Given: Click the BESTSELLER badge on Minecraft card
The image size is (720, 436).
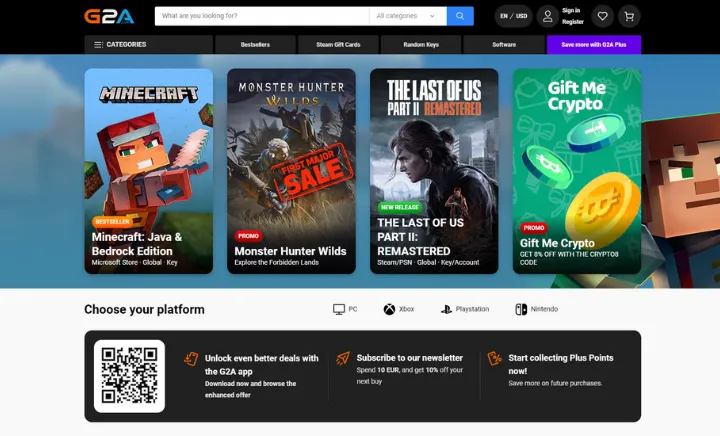Looking at the screenshot, I should (112, 222).
